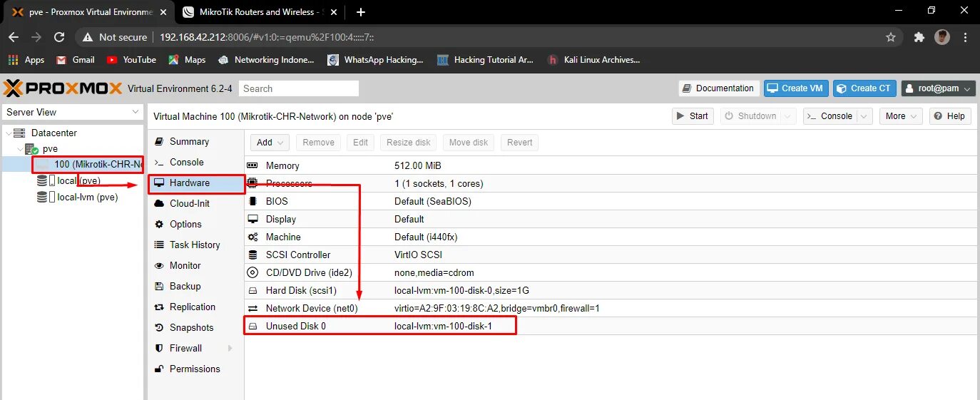Click the Resize disk button
Screen dimensions: 980x400
point(409,143)
